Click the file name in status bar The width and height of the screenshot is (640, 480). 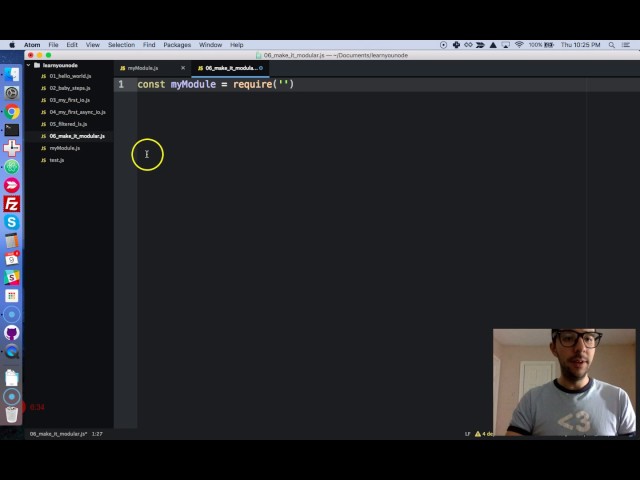(x=58, y=434)
